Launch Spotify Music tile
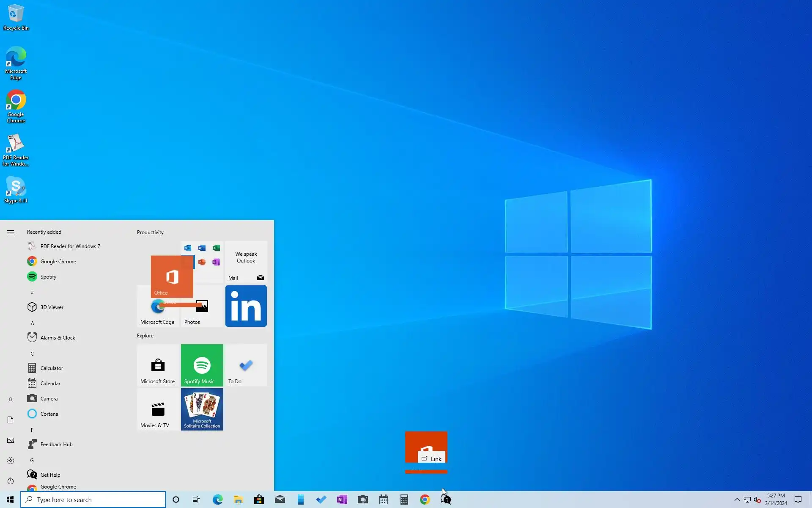The width and height of the screenshot is (812, 508). point(202,365)
